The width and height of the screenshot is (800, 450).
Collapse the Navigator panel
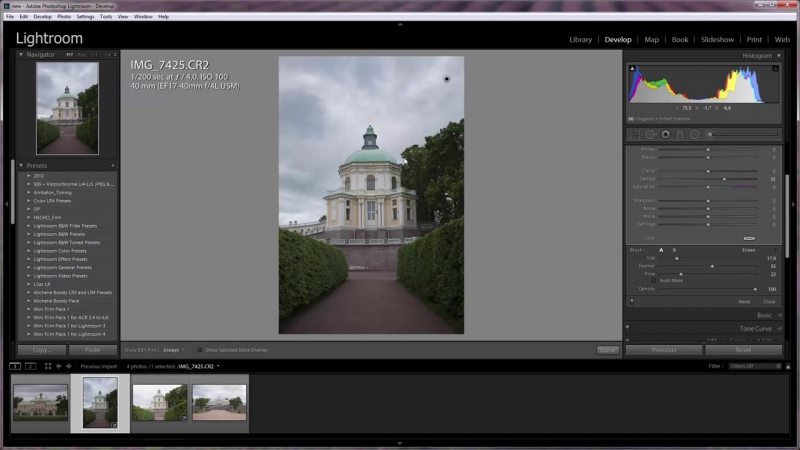(x=21, y=55)
